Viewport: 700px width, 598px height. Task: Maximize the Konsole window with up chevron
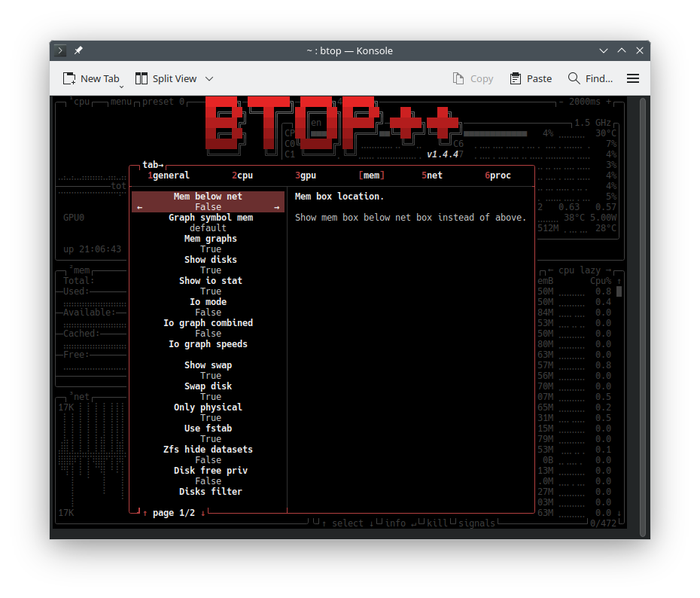pos(622,50)
